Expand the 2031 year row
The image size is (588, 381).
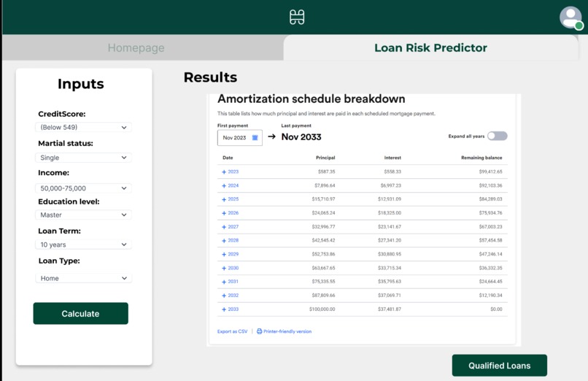(x=230, y=282)
